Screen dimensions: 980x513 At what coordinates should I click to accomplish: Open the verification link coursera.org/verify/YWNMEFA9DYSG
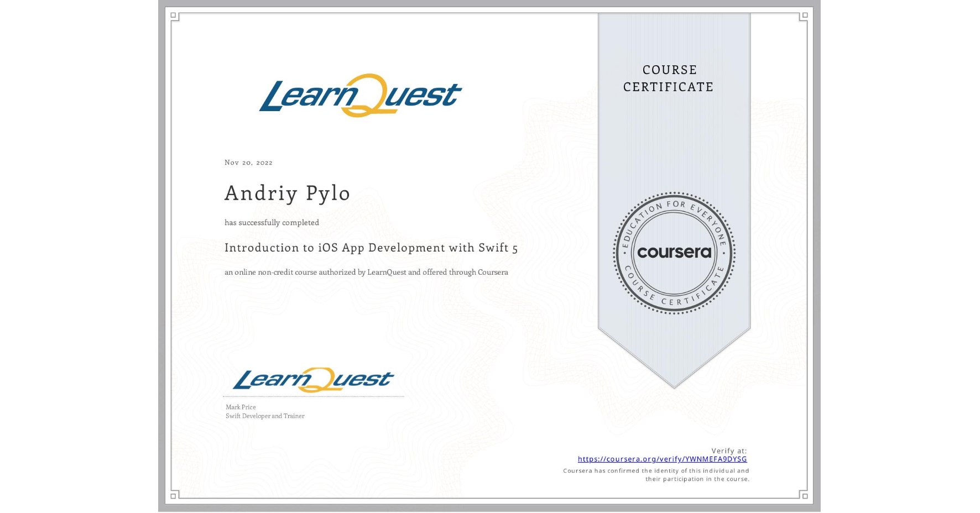point(662,459)
